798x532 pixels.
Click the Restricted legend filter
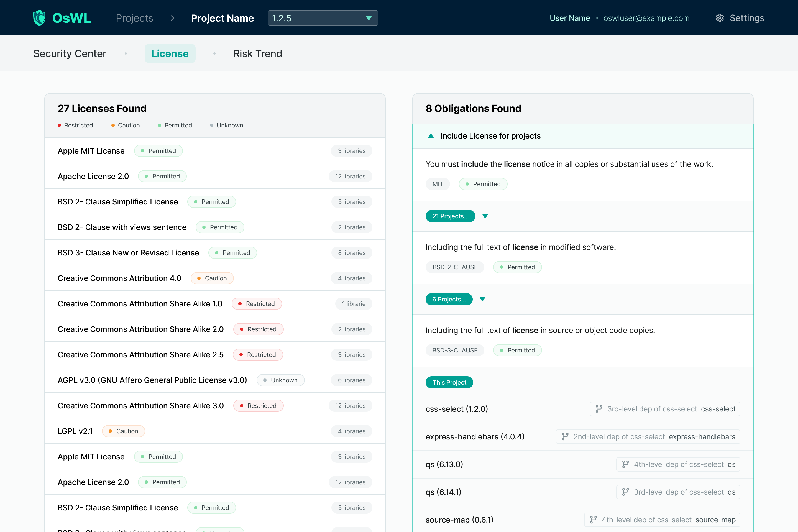[x=75, y=125]
